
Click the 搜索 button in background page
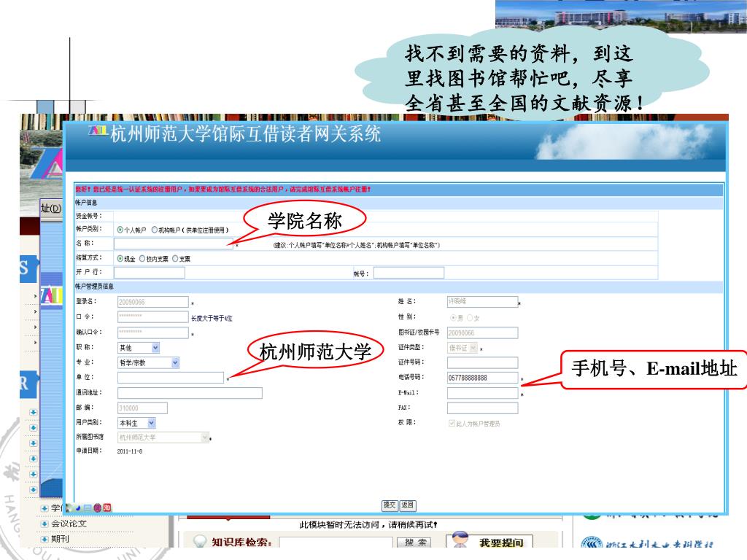(415, 542)
